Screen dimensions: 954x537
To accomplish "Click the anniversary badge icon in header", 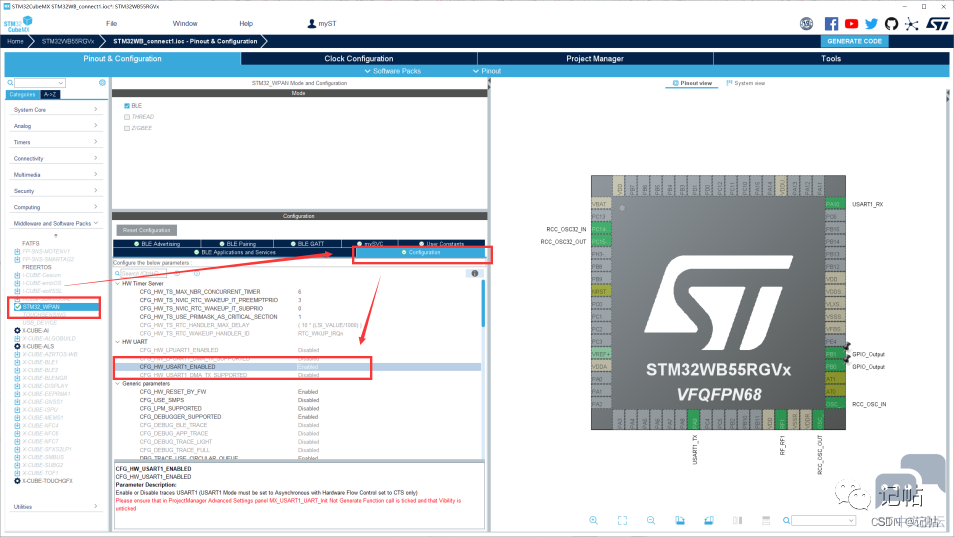I will click(806, 24).
